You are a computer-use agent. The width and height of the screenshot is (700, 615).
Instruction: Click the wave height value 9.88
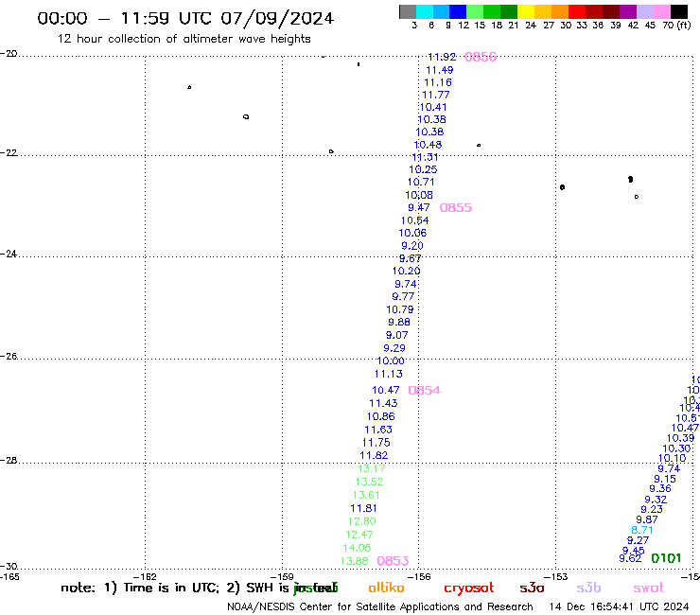pos(399,322)
